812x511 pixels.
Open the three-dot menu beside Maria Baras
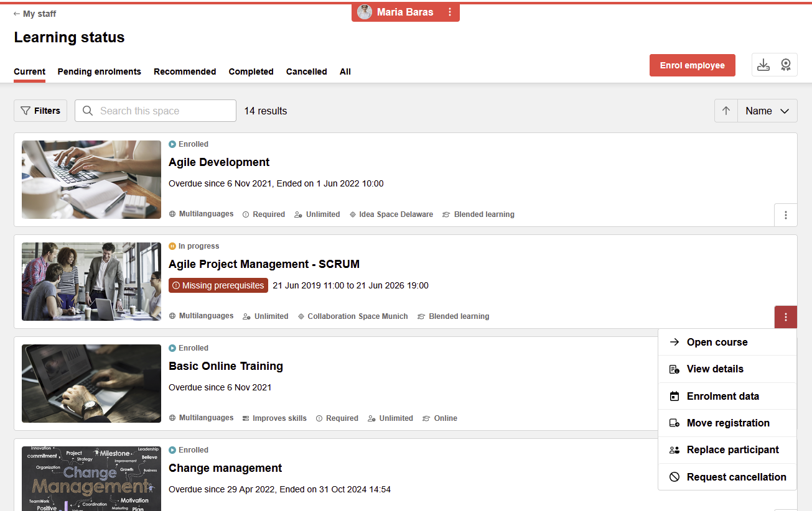click(x=450, y=12)
